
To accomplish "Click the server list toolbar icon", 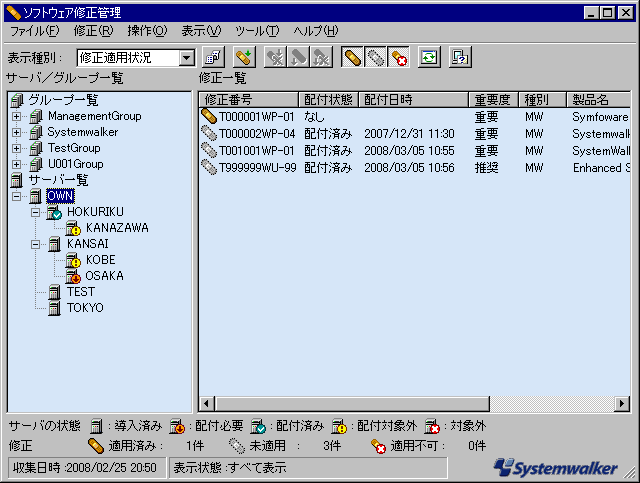I will point(213,57).
